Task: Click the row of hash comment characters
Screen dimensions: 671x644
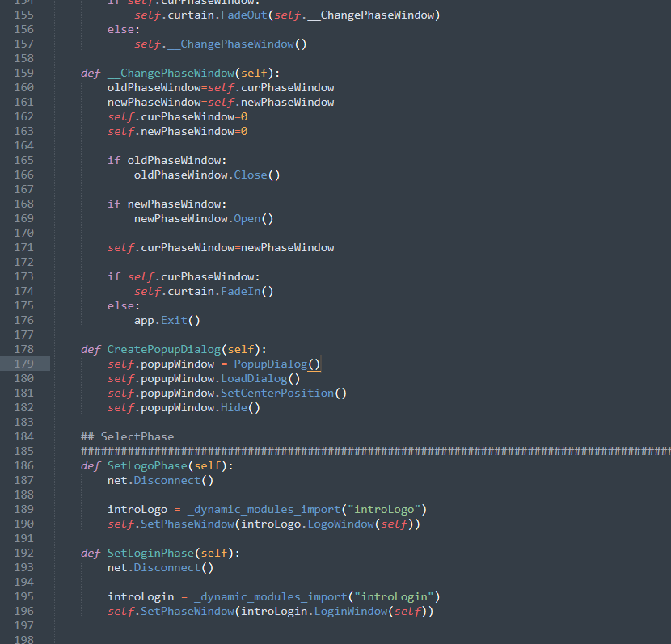Action: click(x=372, y=452)
